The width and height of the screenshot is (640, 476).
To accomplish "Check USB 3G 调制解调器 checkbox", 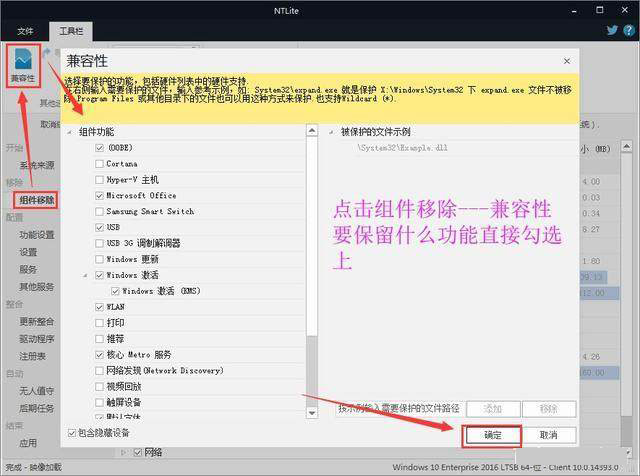I will [99, 243].
